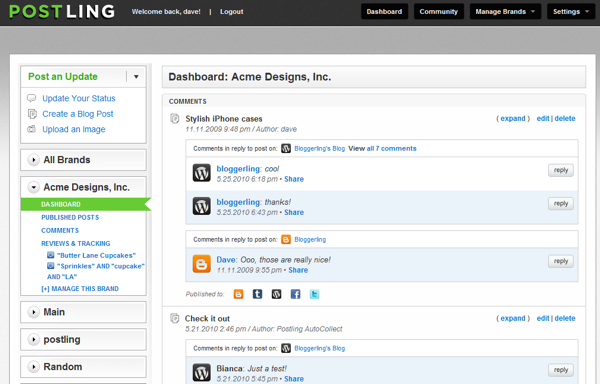Share bloggerling's 'thanks!' comment
The height and width of the screenshot is (384, 600).
click(294, 212)
